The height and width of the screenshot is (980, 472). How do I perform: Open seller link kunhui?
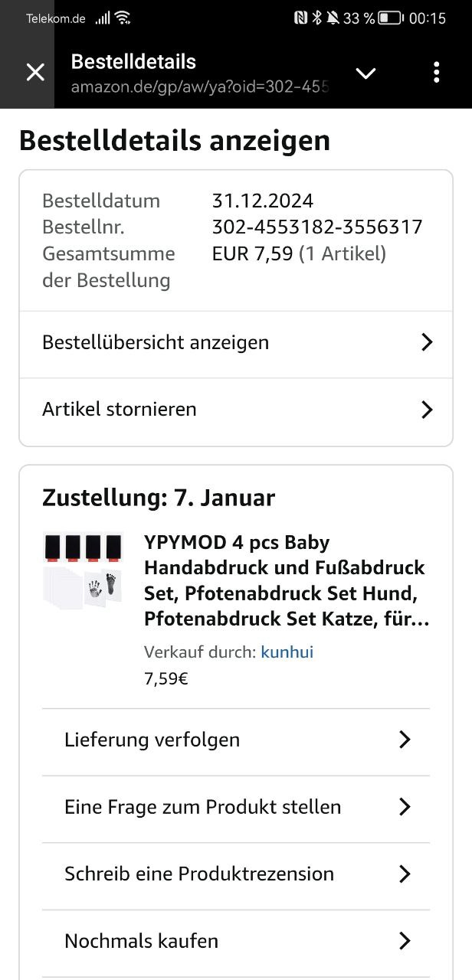point(287,652)
